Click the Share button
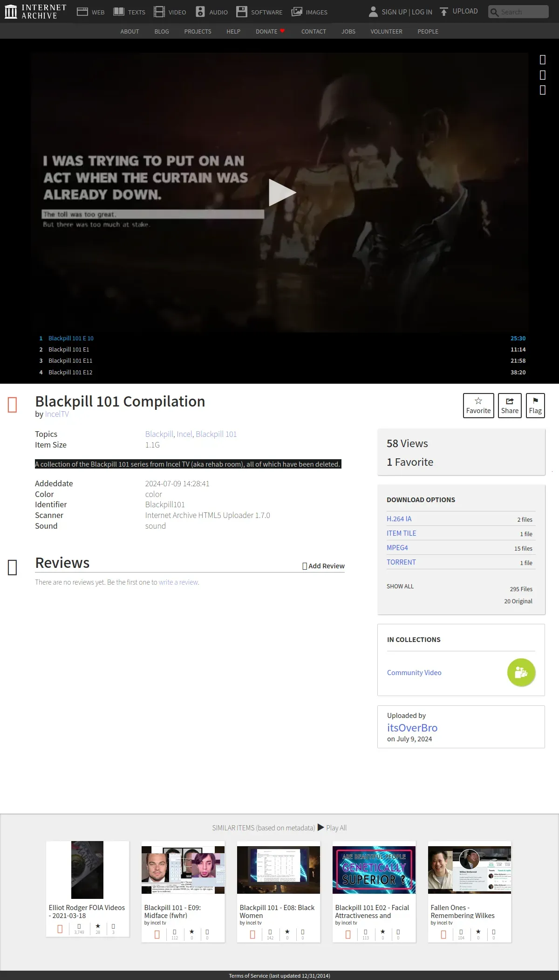559x980 pixels. pos(510,406)
